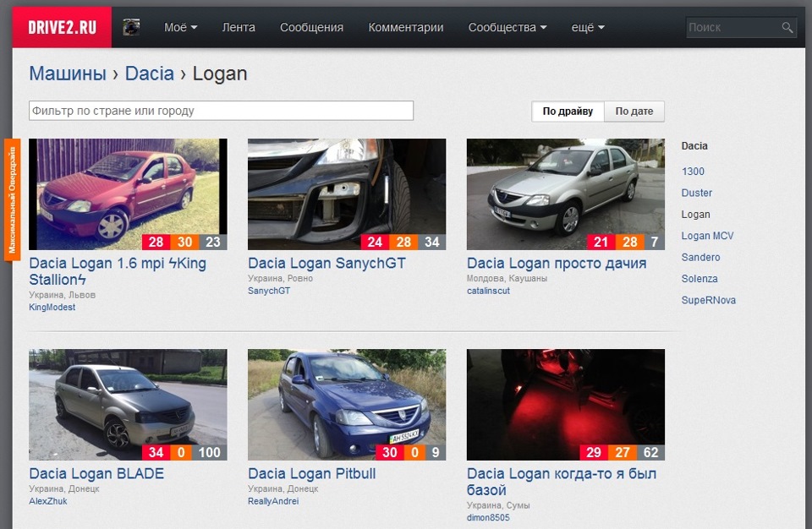Select SupeRNova in sidebar
The width and height of the screenshot is (812, 529).
click(709, 300)
